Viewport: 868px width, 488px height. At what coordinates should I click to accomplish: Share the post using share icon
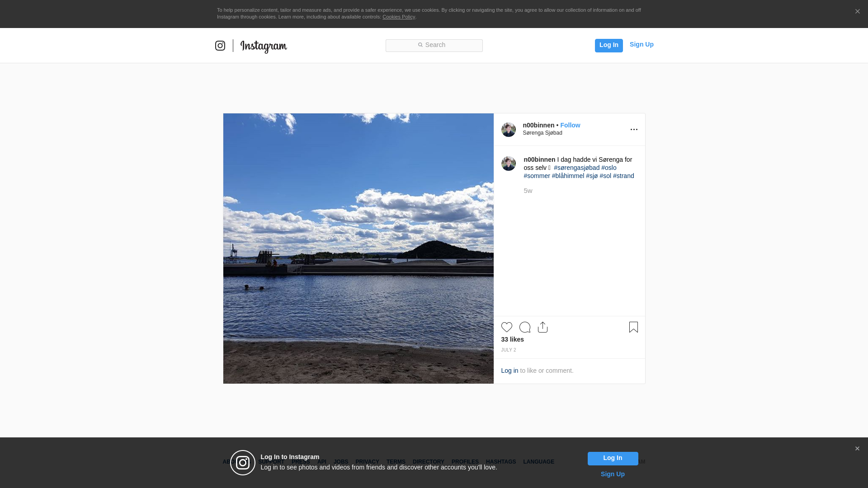(x=542, y=327)
